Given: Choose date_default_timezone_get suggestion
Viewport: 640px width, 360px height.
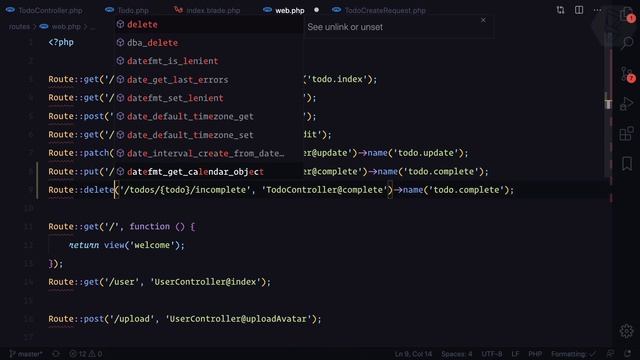Looking at the screenshot, I should [x=208, y=116].
